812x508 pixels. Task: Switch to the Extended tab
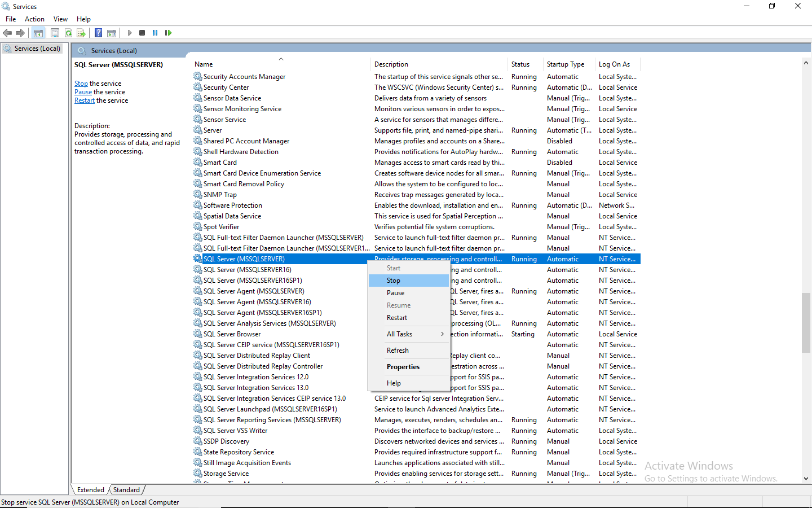(x=91, y=490)
